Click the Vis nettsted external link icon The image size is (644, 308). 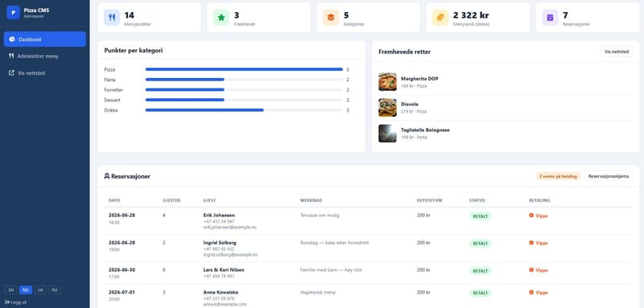11,72
